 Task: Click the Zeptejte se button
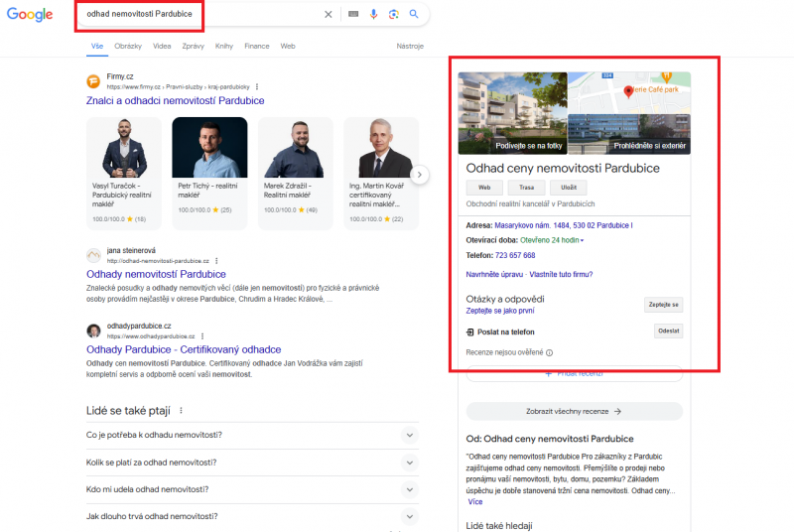pos(663,305)
